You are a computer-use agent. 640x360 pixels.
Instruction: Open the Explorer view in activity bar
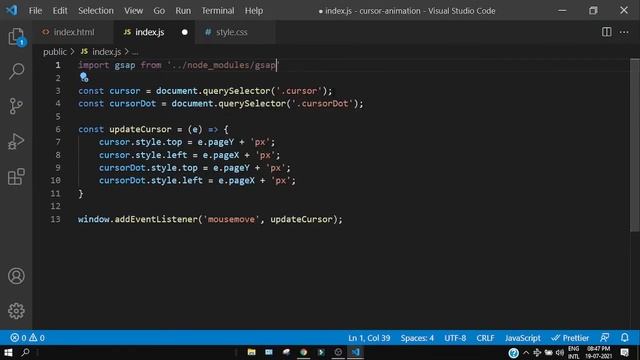click(16, 37)
